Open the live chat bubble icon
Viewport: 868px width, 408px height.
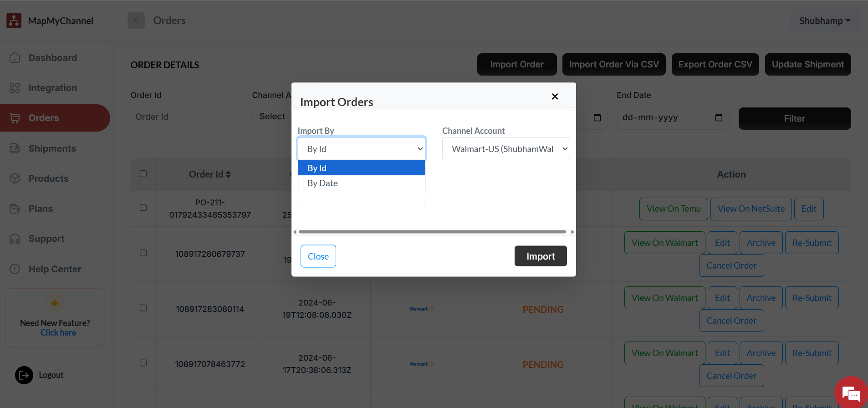851,393
